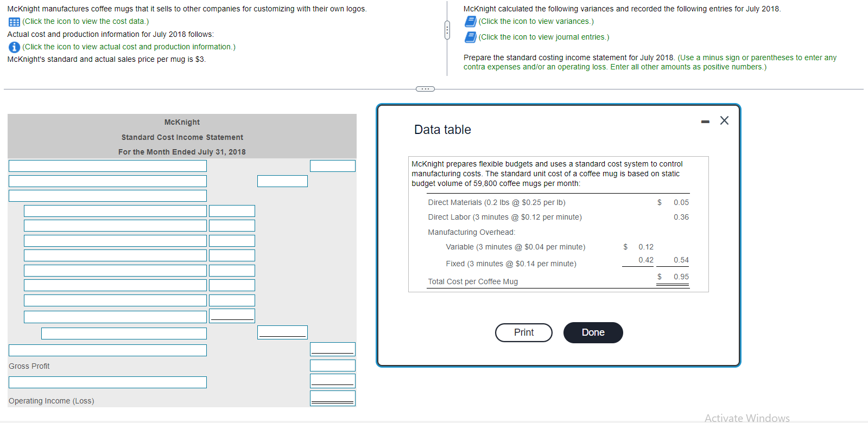Select the second-row middle amount field
Viewport: 868px width, 423px height.
[282, 181]
